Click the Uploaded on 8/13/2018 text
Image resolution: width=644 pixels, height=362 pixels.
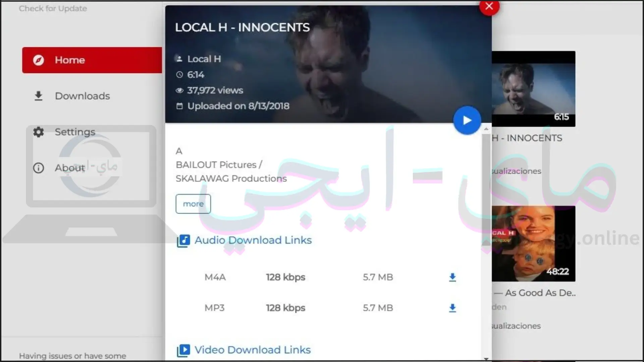tap(238, 106)
